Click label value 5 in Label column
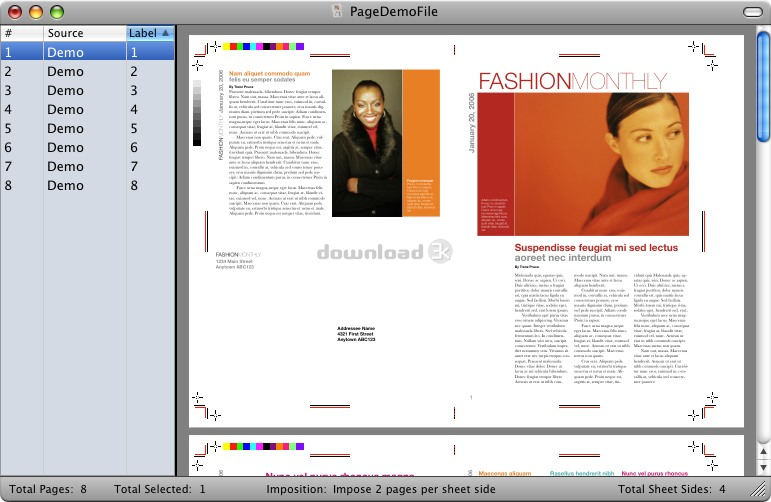 click(134, 129)
